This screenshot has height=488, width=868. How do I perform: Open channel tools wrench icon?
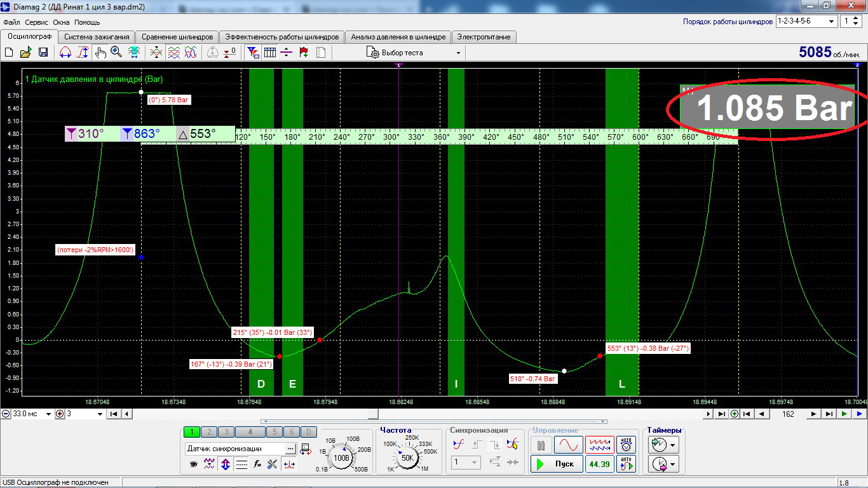click(x=273, y=464)
